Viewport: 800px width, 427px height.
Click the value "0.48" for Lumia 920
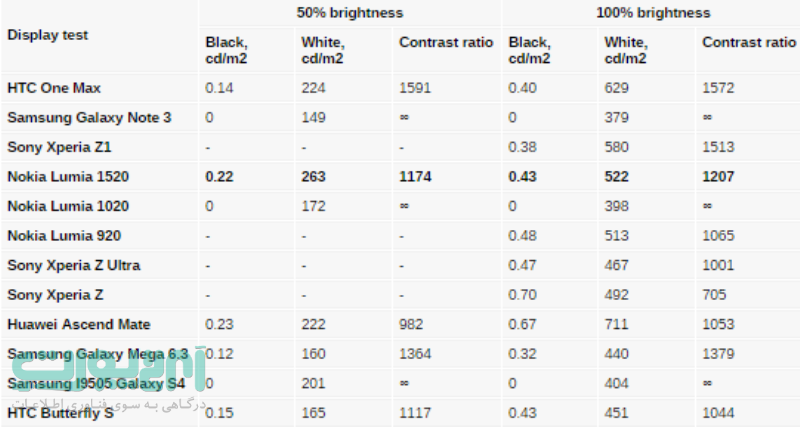coord(522,236)
